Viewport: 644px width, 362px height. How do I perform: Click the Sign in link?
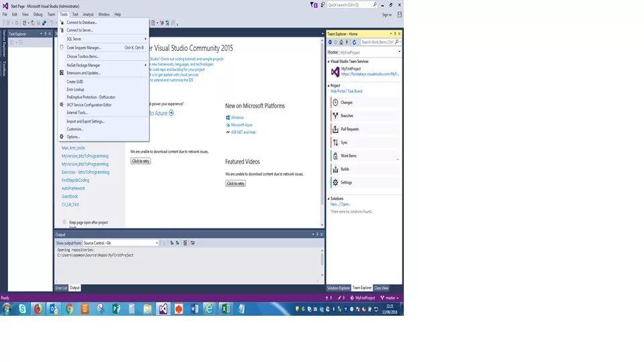(x=387, y=15)
